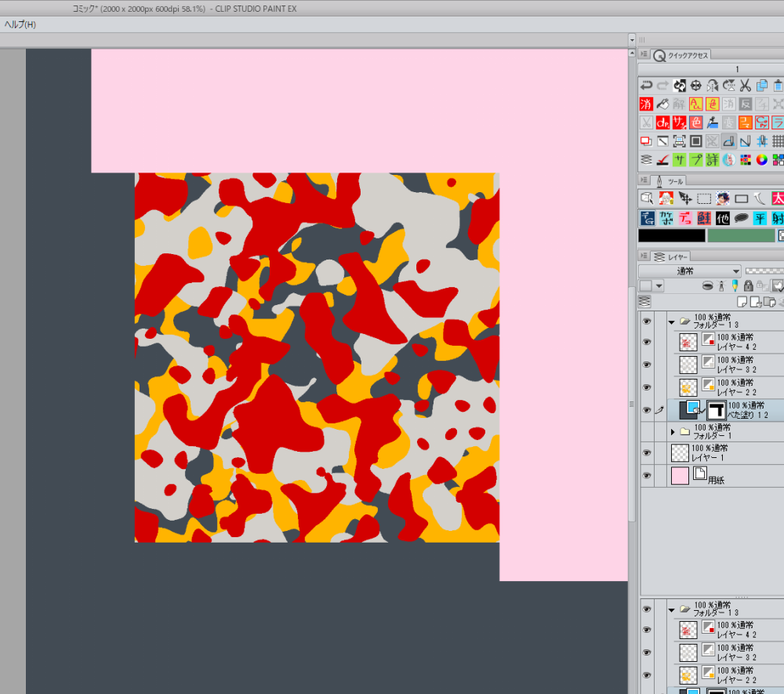Select the rectangular marquee selection tool
Image resolution: width=784 pixels, height=694 pixels.
[x=704, y=198]
